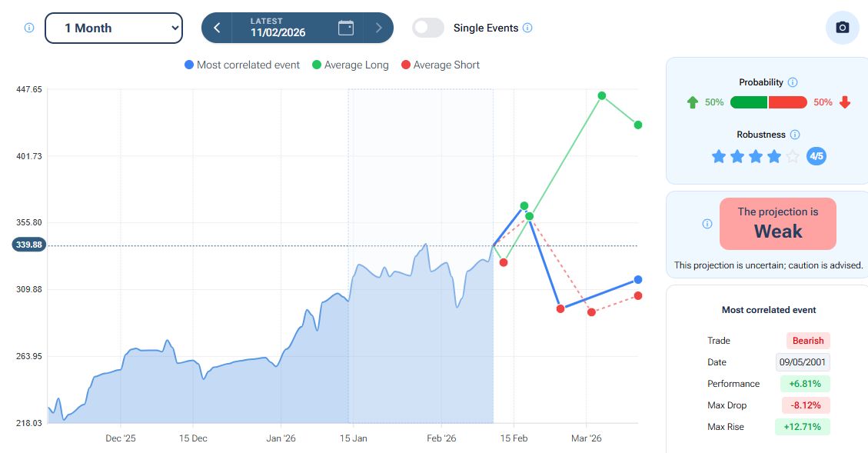Viewport: 868px width, 453px height.
Task: Open the 1 Month timeframe dropdown
Action: tap(114, 28)
